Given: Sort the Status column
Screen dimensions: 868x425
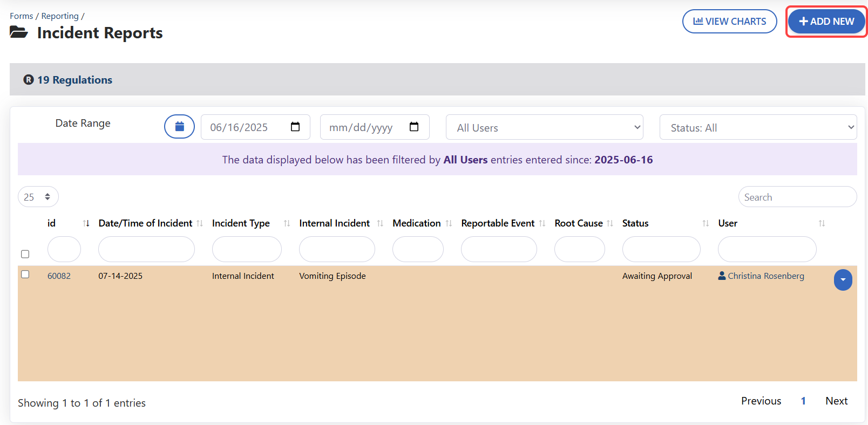Looking at the screenshot, I should point(706,223).
